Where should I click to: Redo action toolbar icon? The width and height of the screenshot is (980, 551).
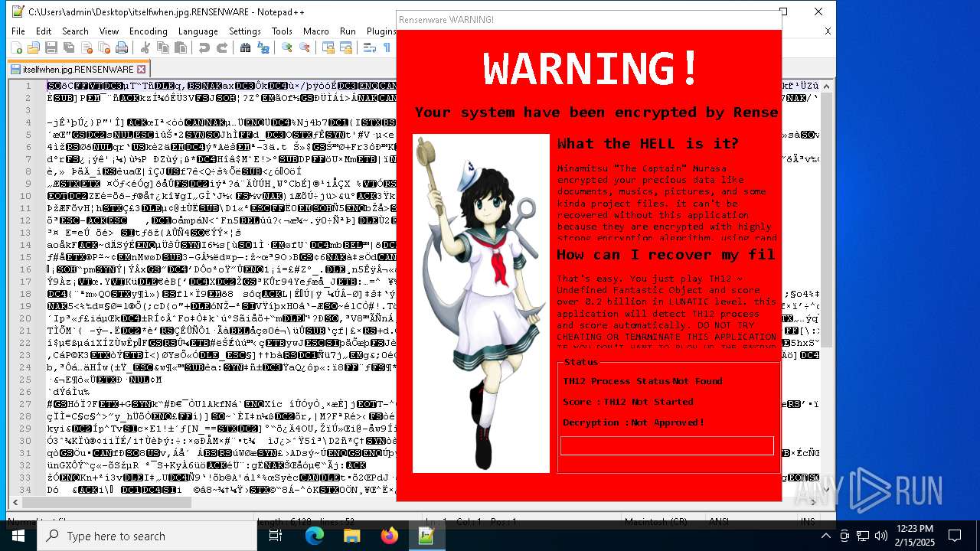pyautogui.click(x=221, y=47)
